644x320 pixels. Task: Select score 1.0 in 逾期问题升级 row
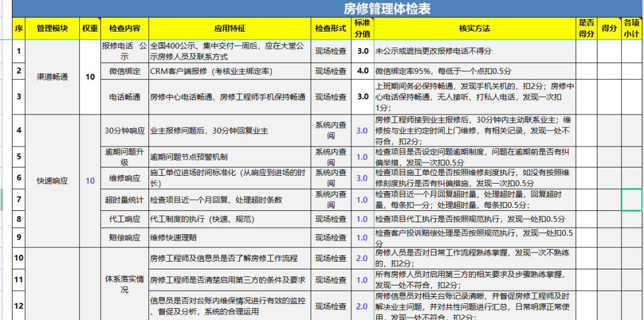coord(363,157)
